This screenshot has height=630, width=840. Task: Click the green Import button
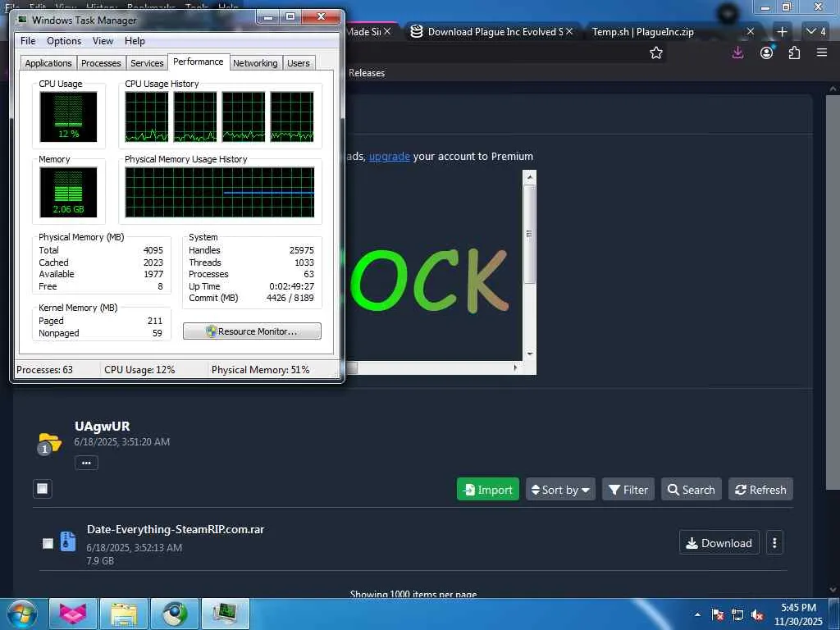coord(487,489)
